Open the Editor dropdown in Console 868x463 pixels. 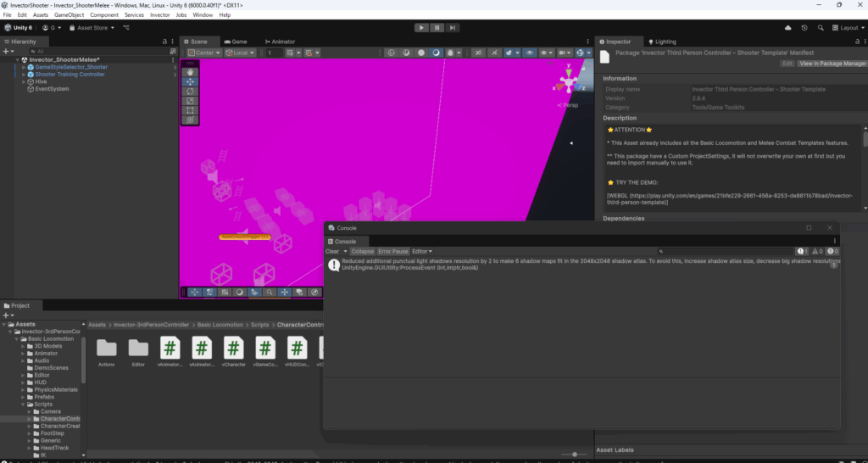tap(422, 252)
